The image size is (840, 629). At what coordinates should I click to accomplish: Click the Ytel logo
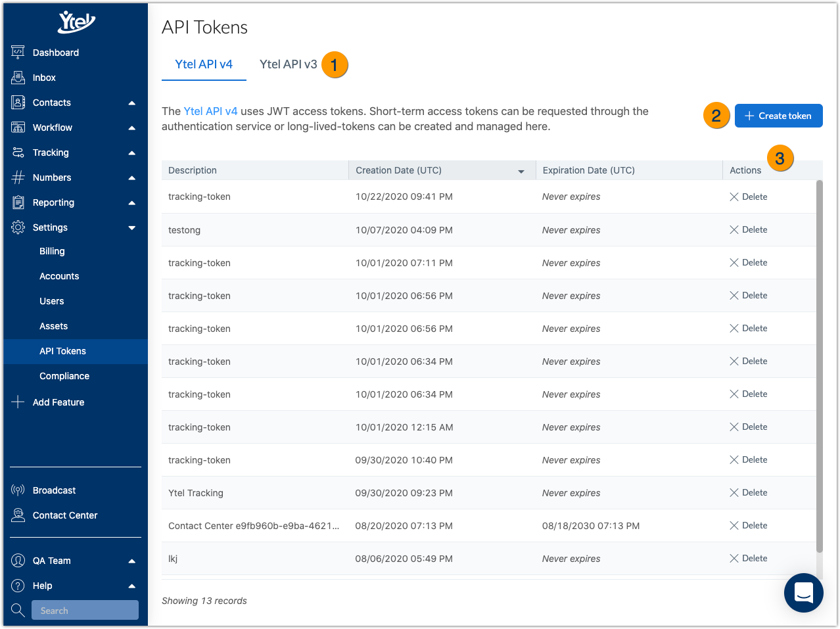tap(76, 22)
